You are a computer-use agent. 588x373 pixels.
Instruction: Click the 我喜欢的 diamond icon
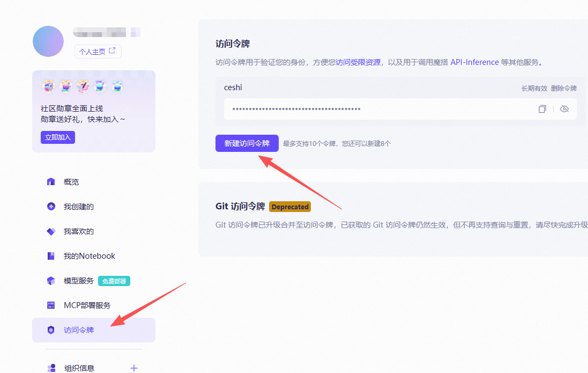[x=51, y=231]
